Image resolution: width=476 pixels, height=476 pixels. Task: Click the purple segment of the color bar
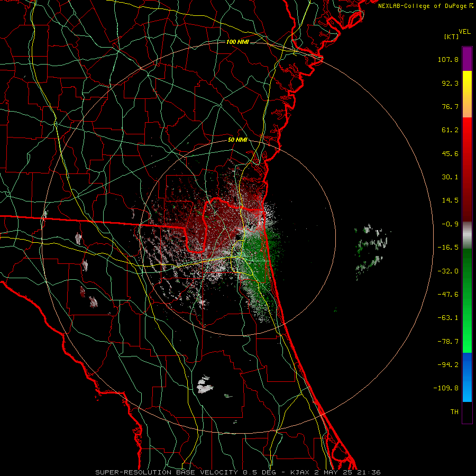(x=467, y=59)
